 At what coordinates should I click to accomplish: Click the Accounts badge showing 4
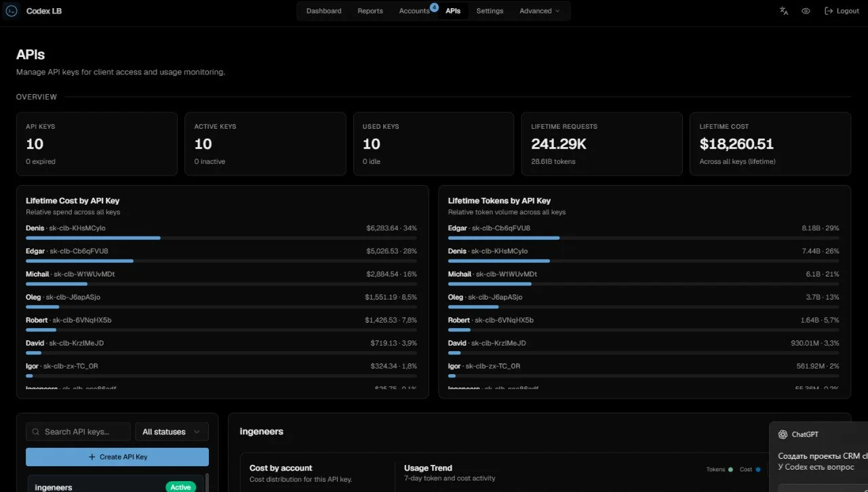point(434,7)
